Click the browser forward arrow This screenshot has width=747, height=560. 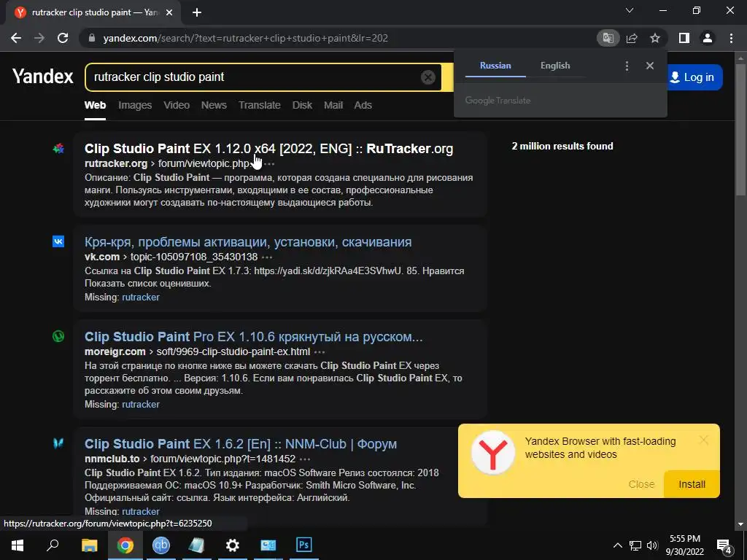point(39,38)
